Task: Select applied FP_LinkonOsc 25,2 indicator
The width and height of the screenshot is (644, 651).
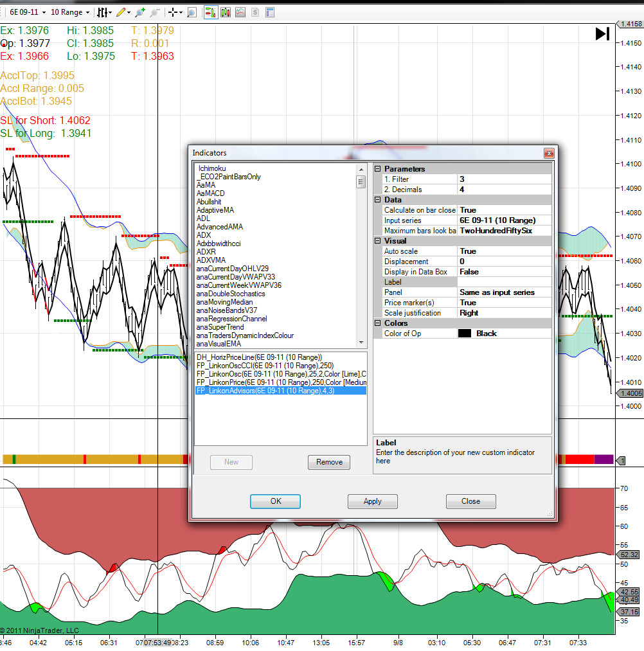Action: [x=281, y=374]
